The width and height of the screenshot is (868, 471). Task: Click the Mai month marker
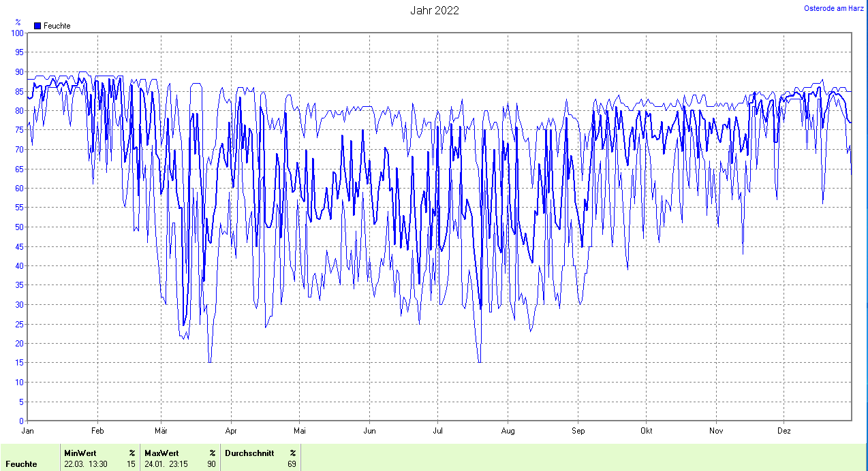coord(300,431)
